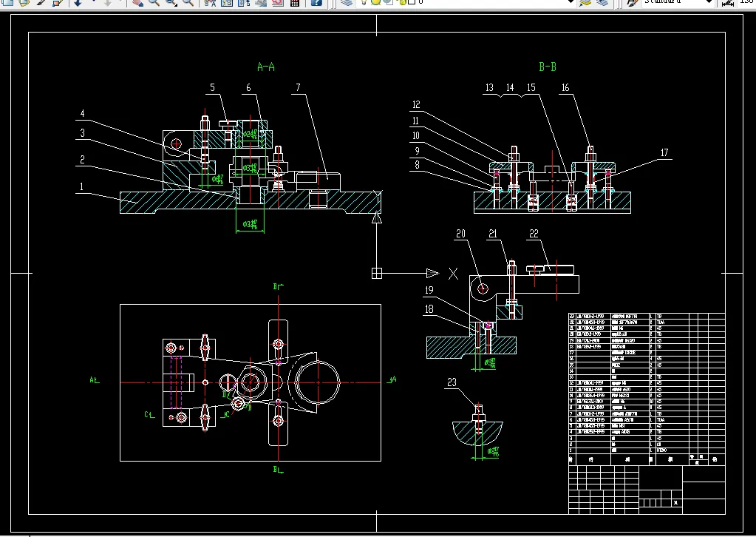The height and width of the screenshot is (537, 756).
Task: Select part balloon number 23
Action: coord(452,382)
